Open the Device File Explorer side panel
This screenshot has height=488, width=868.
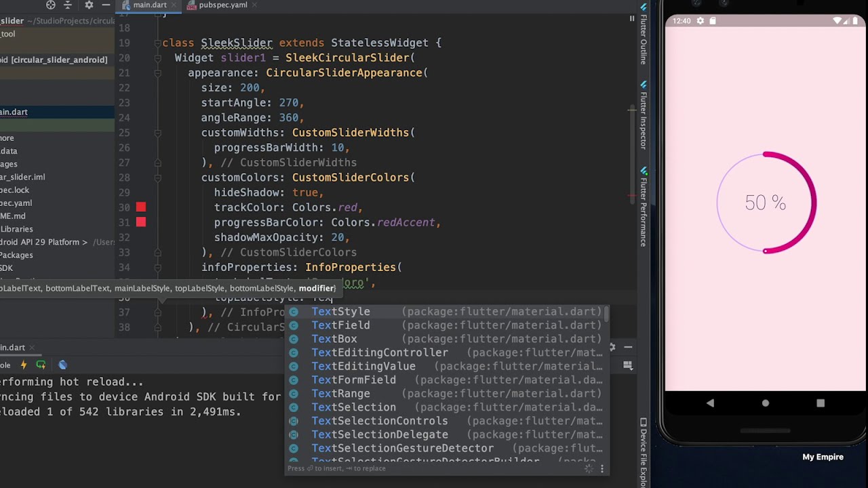(644, 453)
